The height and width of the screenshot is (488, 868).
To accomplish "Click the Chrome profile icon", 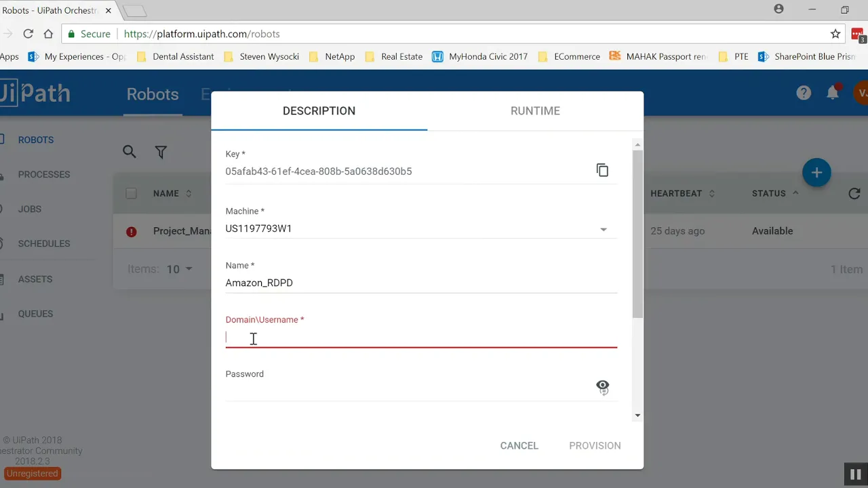I will pos(778,9).
